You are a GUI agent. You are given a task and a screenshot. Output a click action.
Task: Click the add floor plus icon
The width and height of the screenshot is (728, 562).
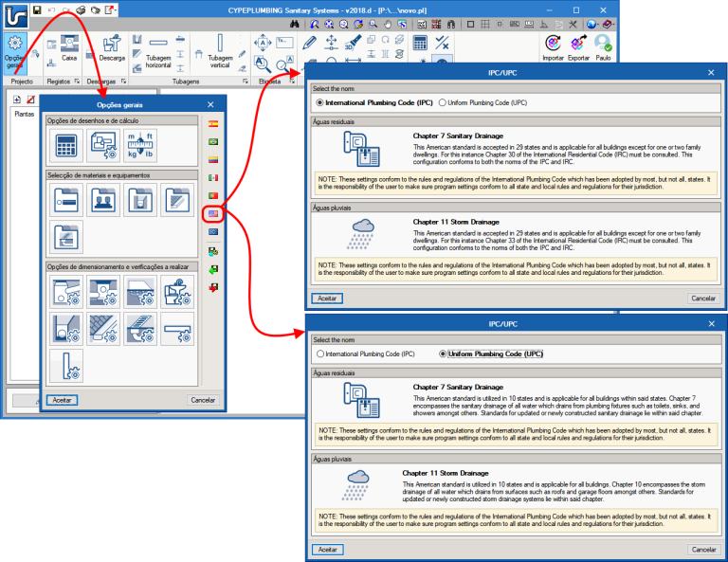[17, 100]
